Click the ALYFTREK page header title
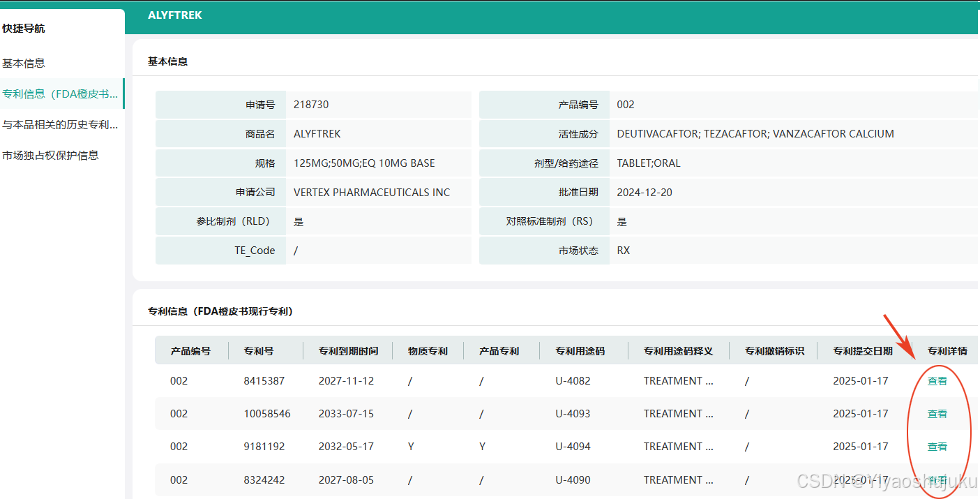 (175, 15)
